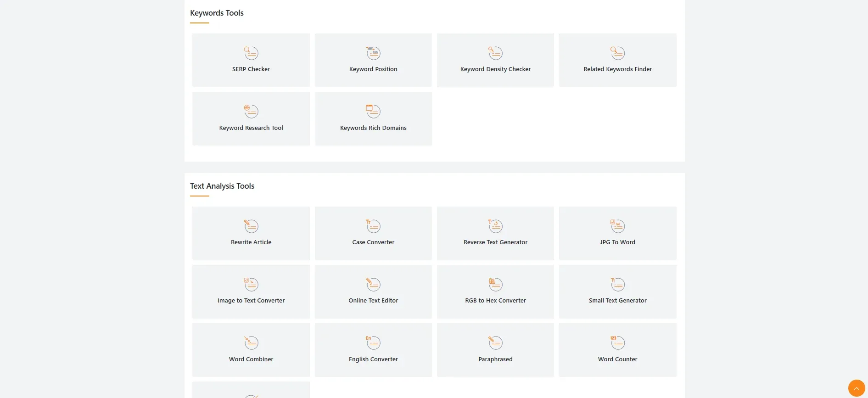
Task: Select the Keyword Density Checker icon
Action: point(495,53)
